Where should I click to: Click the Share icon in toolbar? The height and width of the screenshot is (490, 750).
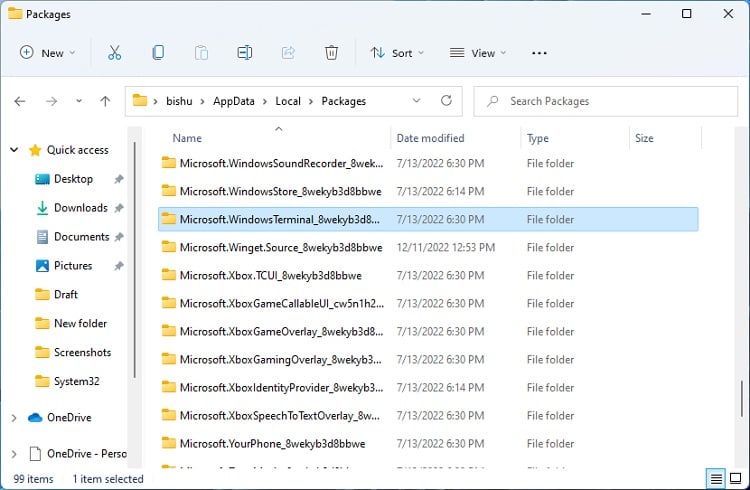click(288, 53)
